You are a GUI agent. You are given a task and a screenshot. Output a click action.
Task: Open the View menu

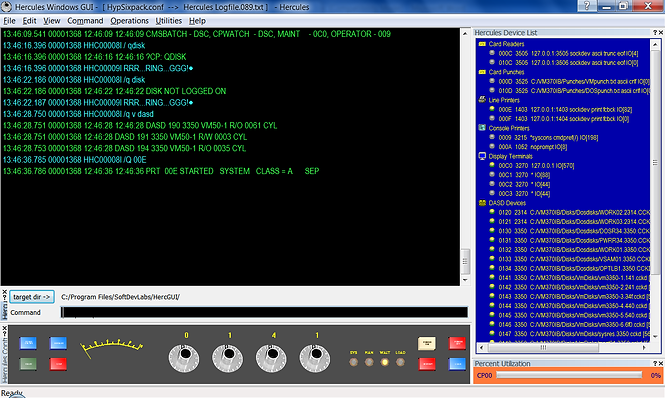point(52,21)
